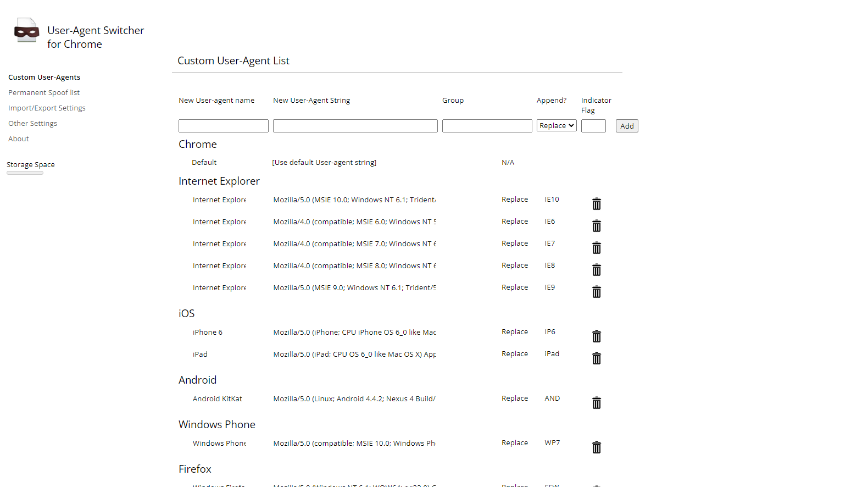The height and width of the screenshot is (487, 868).
Task: Delete the IE8 user-agent entry
Action: 597,270
